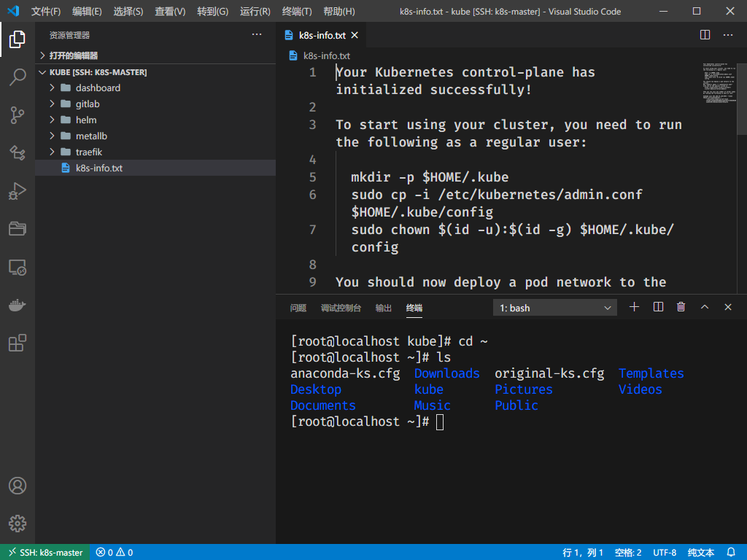Open editor more actions ellipsis
This screenshot has width=747, height=560.
(x=728, y=35)
